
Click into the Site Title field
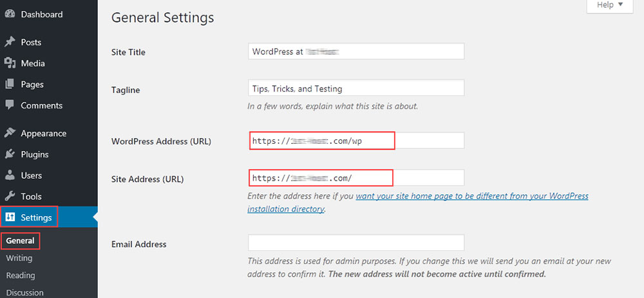pos(356,52)
